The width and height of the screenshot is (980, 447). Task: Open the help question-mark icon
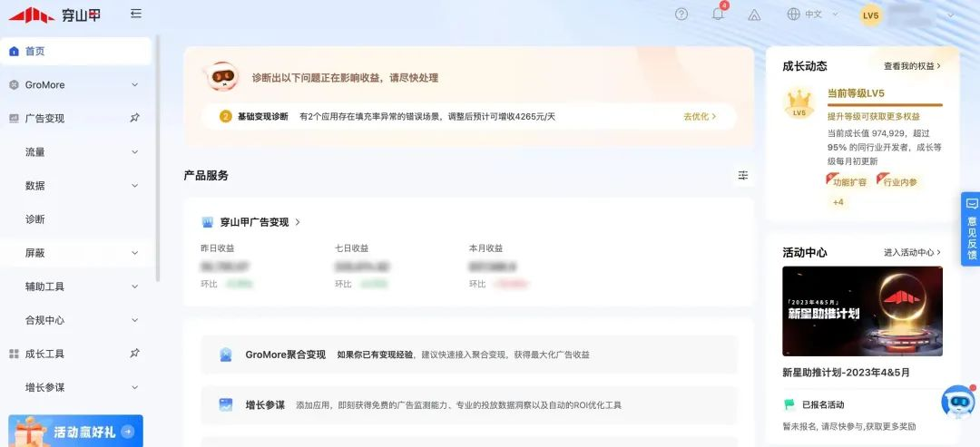coord(681,15)
